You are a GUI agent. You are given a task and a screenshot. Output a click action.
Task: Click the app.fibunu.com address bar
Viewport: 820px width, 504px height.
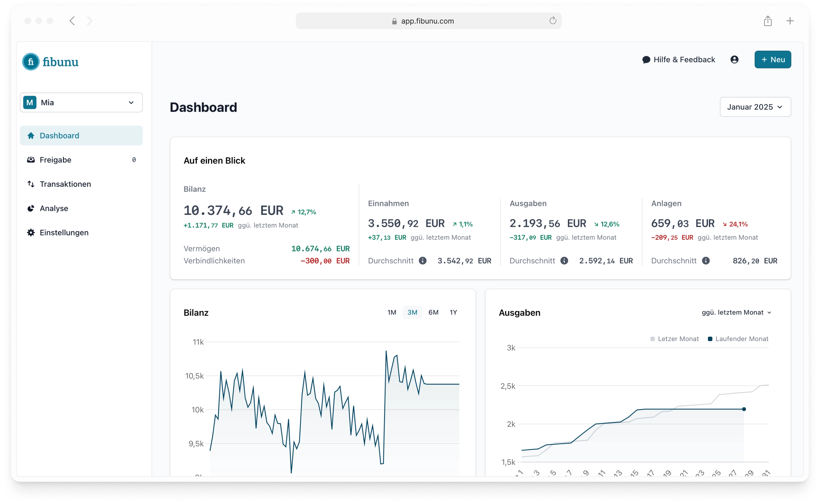[x=429, y=21]
